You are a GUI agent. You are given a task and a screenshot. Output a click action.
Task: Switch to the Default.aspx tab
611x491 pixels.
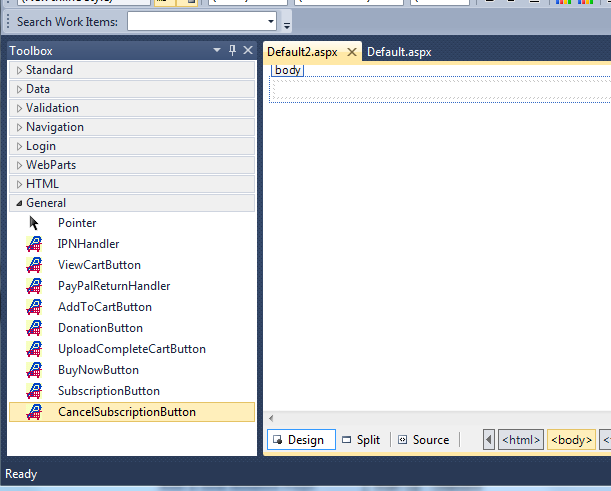[399, 52]
